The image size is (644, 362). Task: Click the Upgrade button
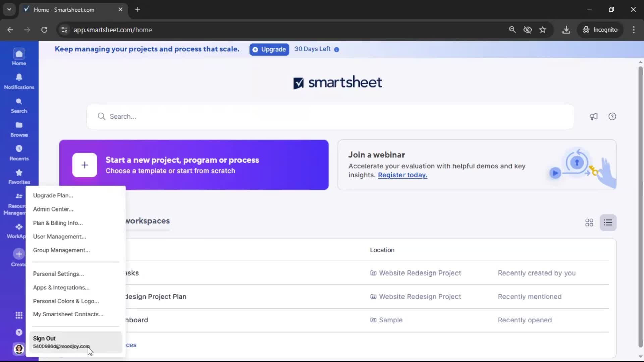point(269,49)
